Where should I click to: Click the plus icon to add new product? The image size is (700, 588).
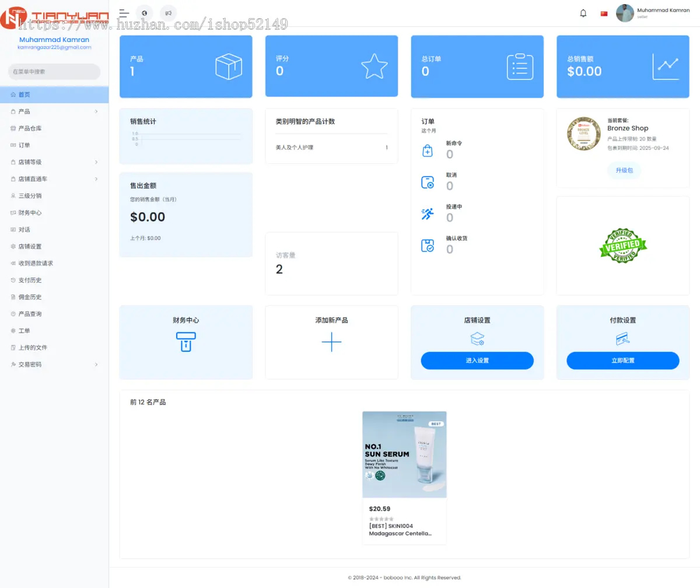coord(331,342)
